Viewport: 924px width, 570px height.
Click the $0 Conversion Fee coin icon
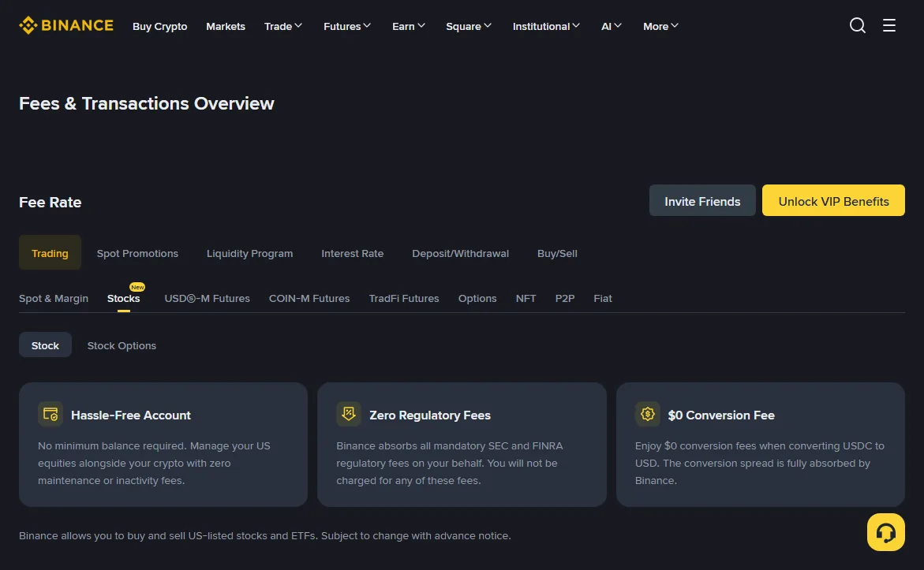click(x=648, y=414)
